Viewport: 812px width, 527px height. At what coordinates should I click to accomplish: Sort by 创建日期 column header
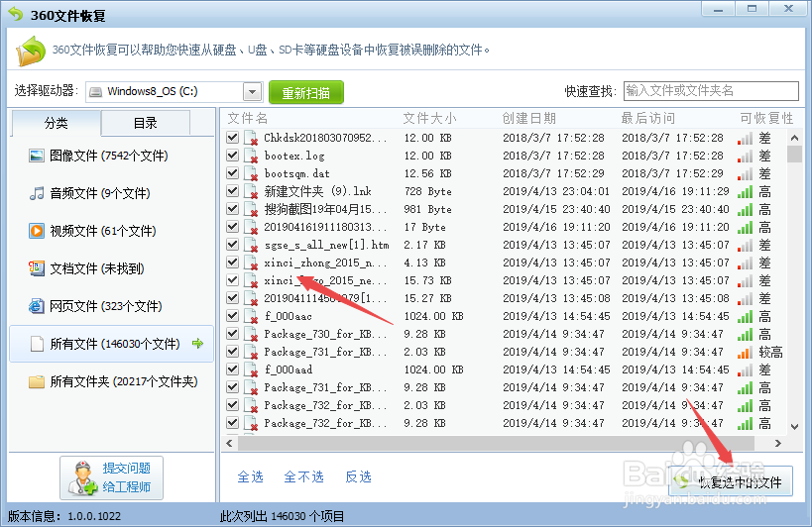[x=528, y=119]
